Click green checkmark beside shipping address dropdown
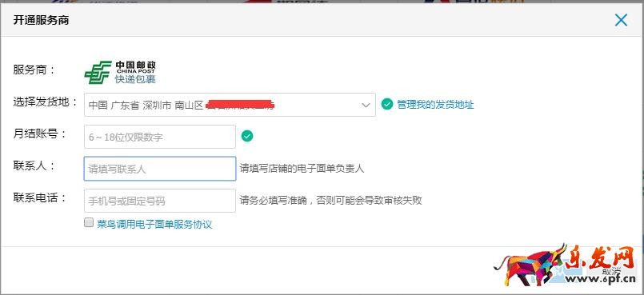This screenshot has height=295, width=644. (387, 104)
